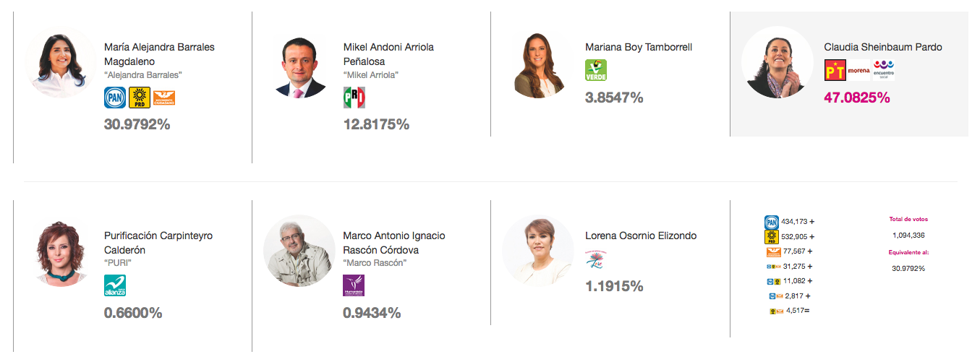Image resolution: width=980 pixels, height=362 pixels.
Task: Select Sheinbaum's 47.0825% result
Action: click(x=857, y=97)
